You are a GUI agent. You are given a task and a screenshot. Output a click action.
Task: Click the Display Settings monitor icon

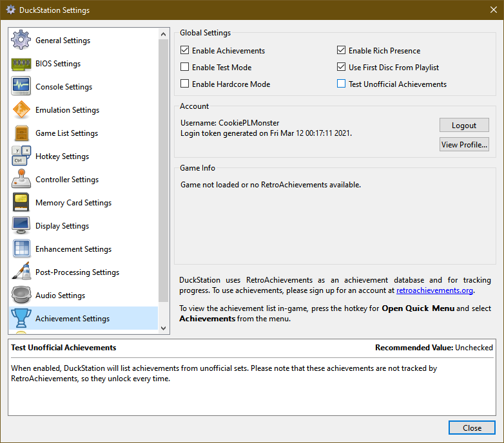point(21,225)
